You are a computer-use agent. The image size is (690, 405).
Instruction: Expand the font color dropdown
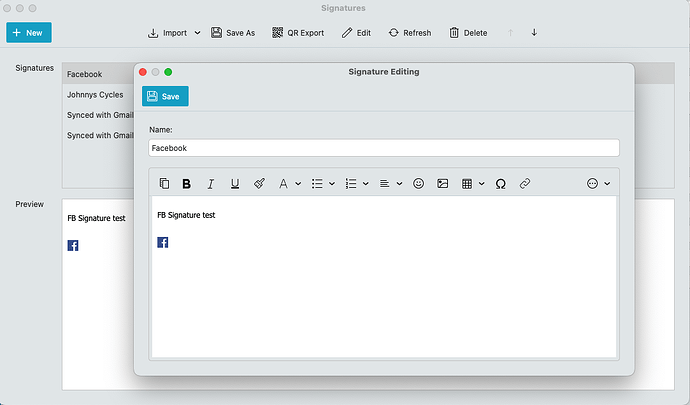(289, 184)
